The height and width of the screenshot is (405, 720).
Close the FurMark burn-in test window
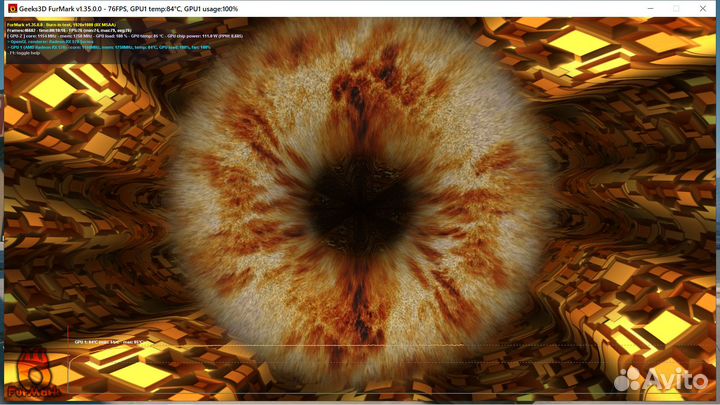coord(704,8)
